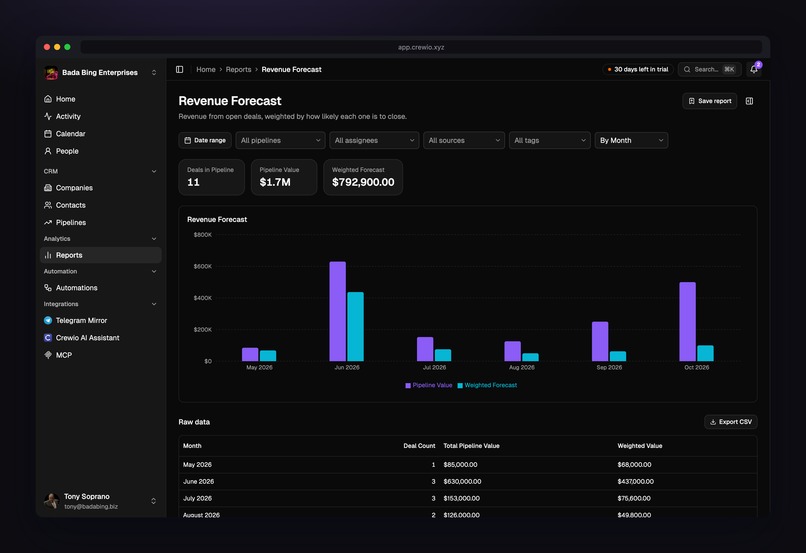Open Activity from sidebar
Screen dimensions: 806x553
coord(100,116)
